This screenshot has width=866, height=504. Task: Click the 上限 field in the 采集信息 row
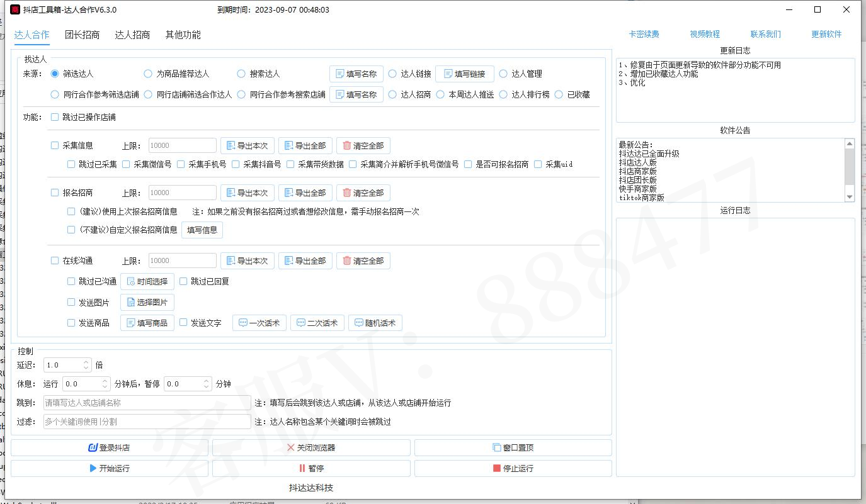click(x=183, y=145)
